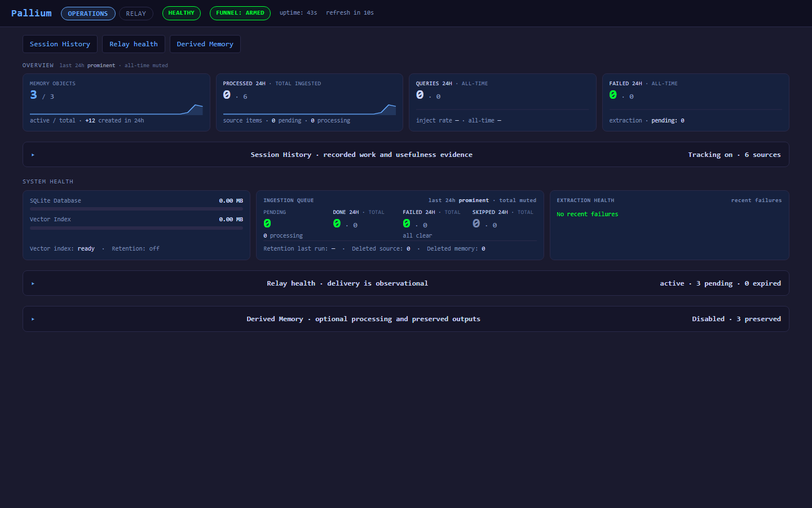Click the 'uptime: 43s' text
812x508 pixels.
coord(298,12)
